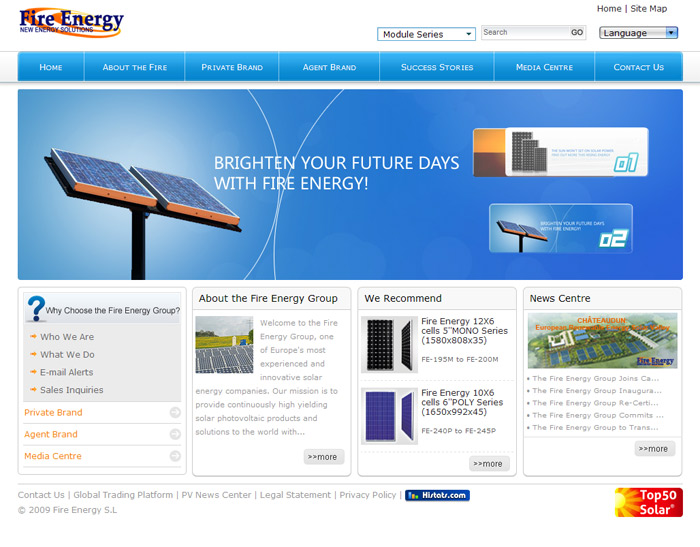Click in the Search input field
This screenshot has width=700, height=547.
(x=525, y=32)
